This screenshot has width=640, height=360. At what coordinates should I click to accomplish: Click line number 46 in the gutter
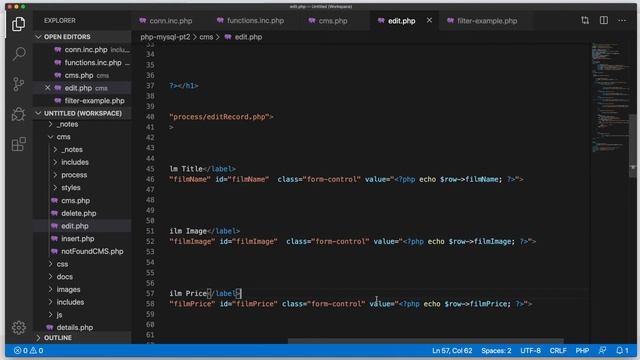150,179
